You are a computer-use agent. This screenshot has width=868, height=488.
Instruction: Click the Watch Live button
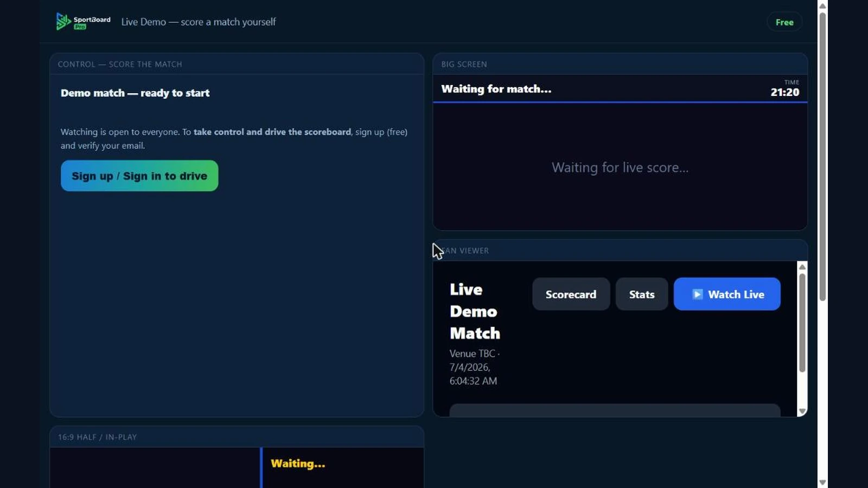[x=727, y=294]
